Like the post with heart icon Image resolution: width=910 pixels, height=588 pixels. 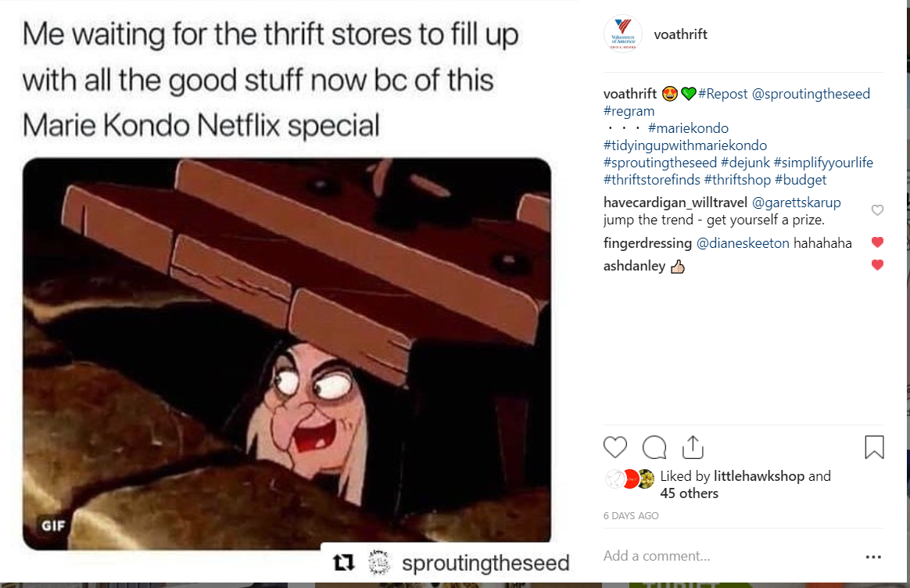615,447
